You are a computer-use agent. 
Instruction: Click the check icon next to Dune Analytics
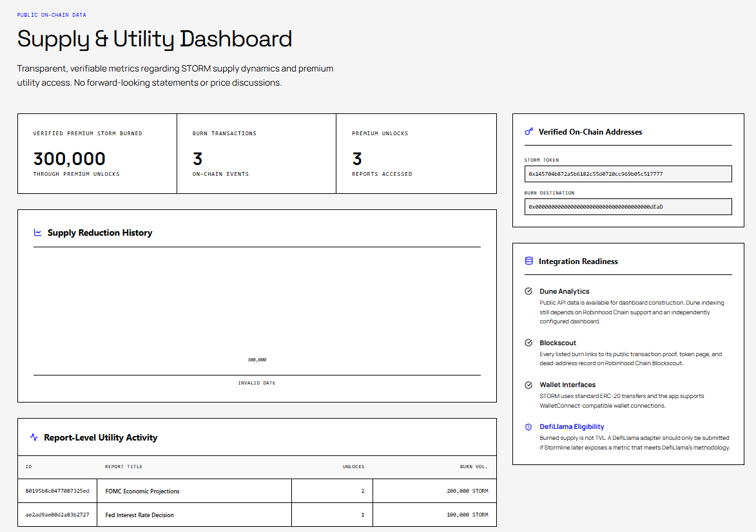[x=528, y=291]
